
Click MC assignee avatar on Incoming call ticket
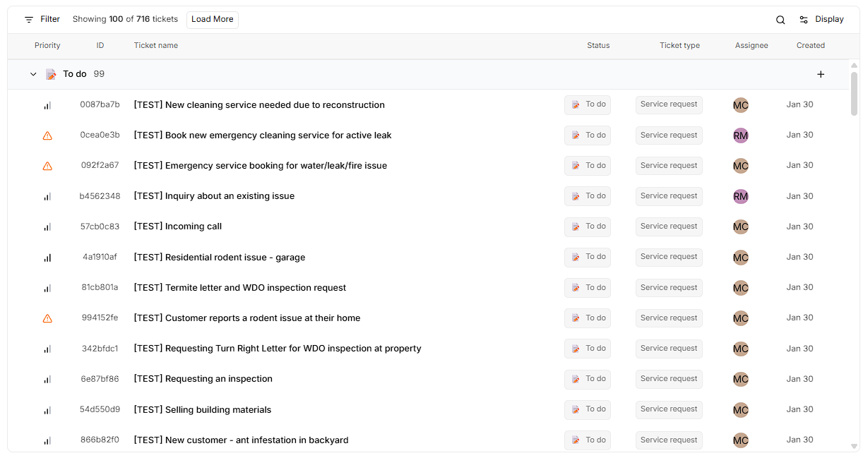(x=740, y=227)
